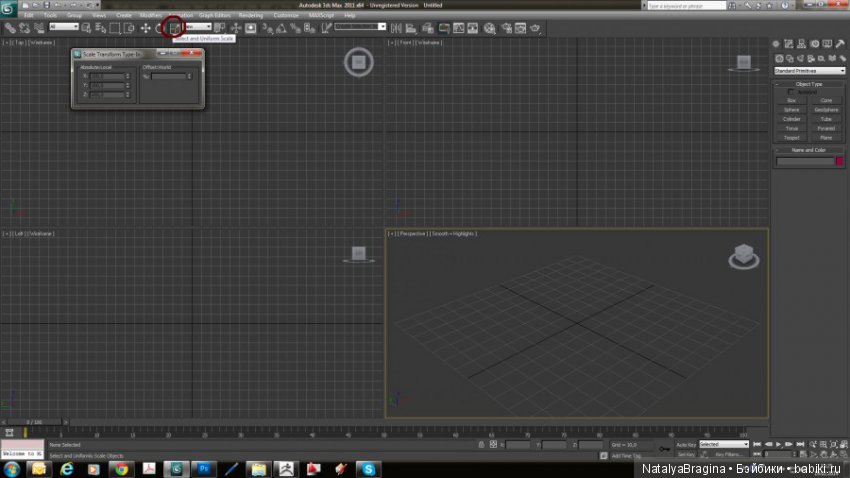
Task: Select the Lights category icon
Action: click(801, 58)
